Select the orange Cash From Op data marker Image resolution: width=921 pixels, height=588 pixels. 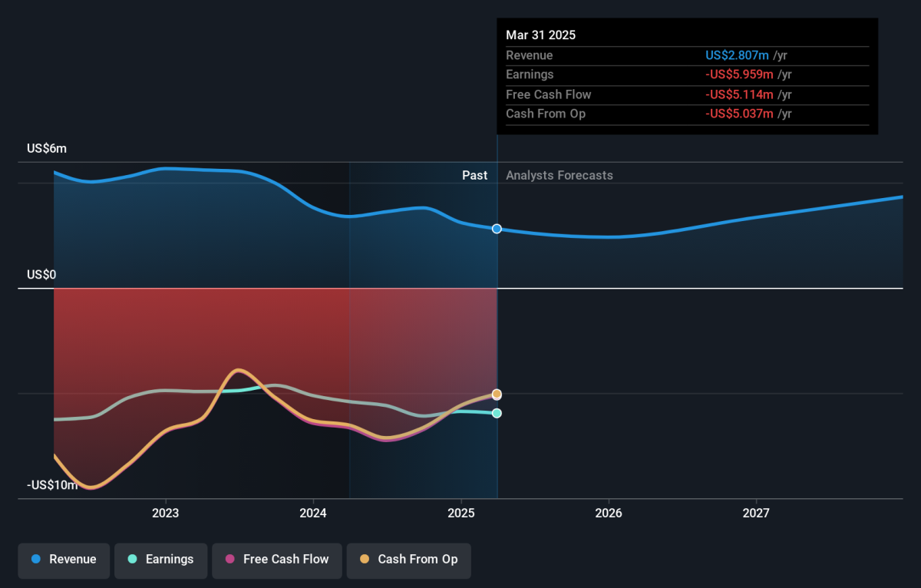pyautogui.click(x=497, y=394)
